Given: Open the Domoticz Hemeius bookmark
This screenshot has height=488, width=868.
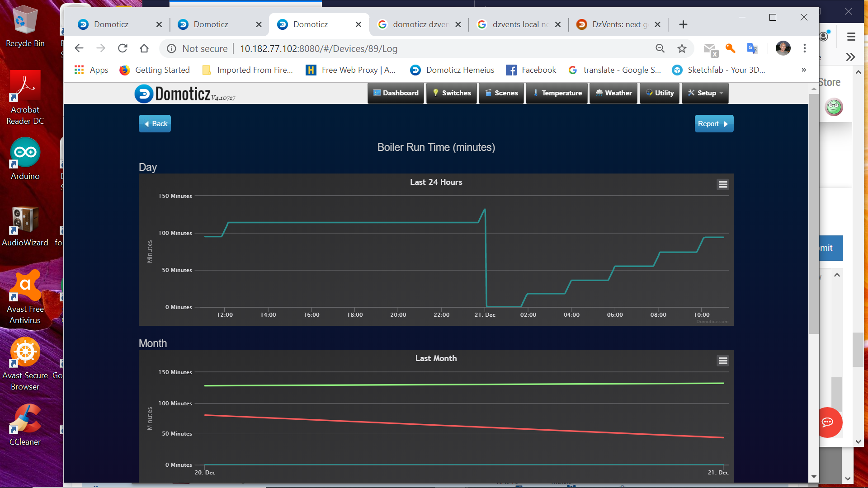Looking at the screenshot, I should [x=452, y=70].
